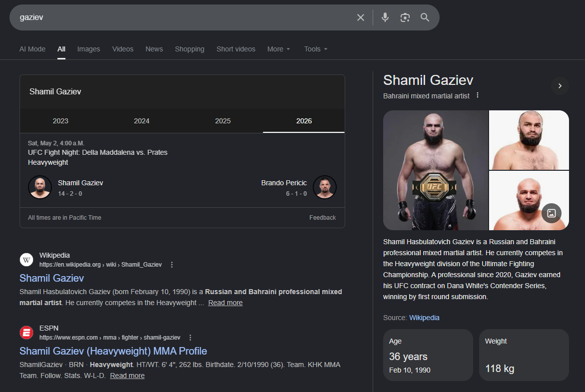Select the 2024 fights tab

click(x=141, y=121)
